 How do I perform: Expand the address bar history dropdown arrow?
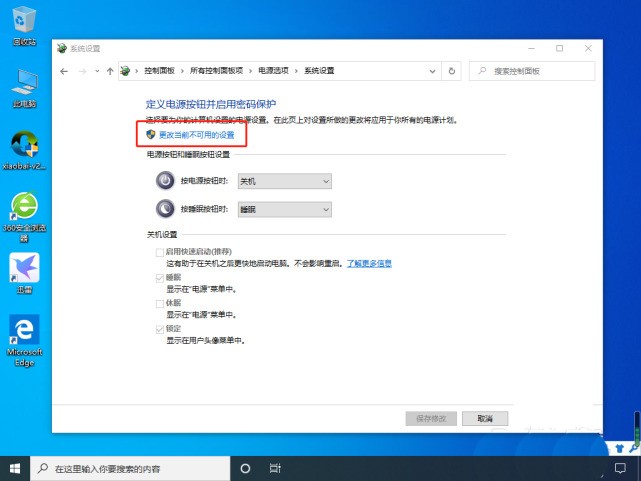tap(432, 72)
